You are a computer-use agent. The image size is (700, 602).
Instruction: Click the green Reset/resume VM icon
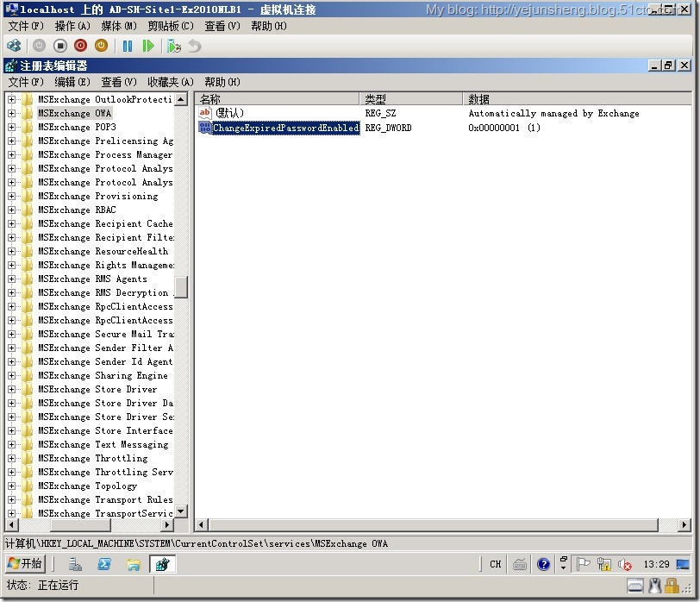[x=147, y=46]
